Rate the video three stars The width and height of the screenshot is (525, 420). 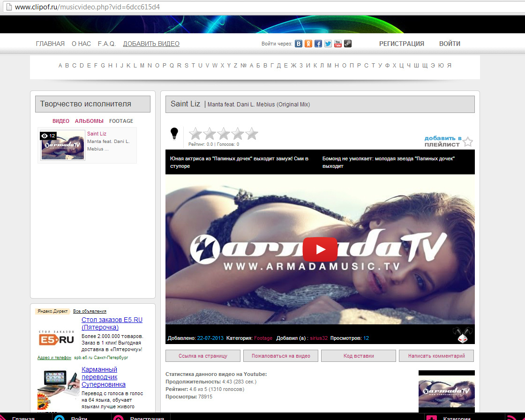click(x=223, y=134)
